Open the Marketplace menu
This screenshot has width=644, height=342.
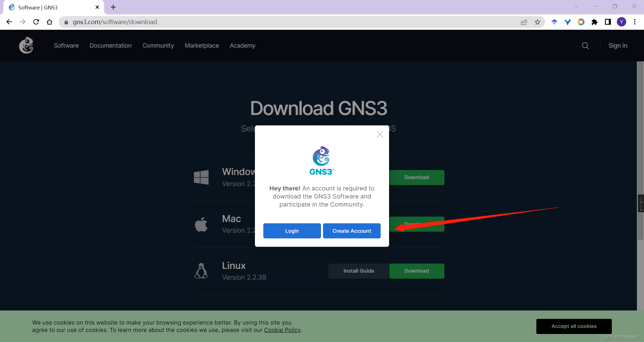(202, 46)
